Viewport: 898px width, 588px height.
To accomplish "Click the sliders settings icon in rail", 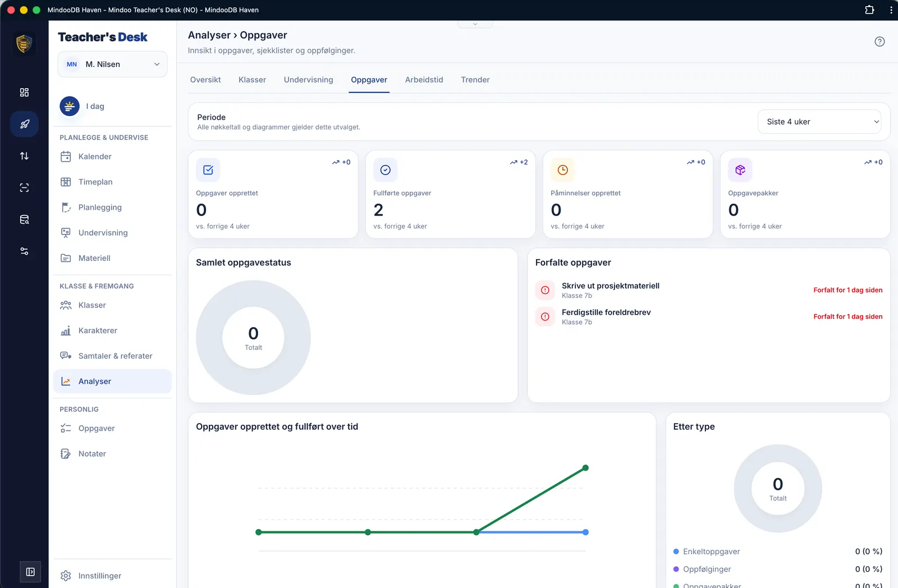I will click(x=24, y=251).
